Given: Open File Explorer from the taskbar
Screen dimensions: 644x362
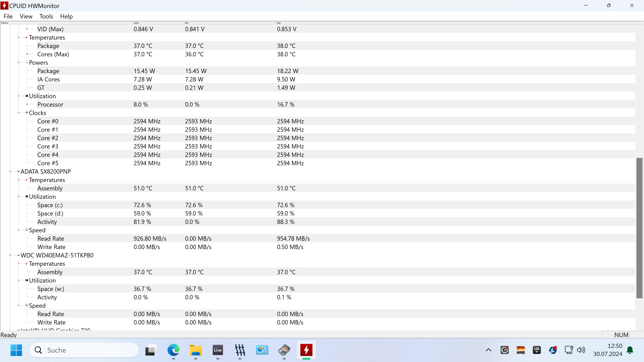Looking at the screenshot, I should [x=196, y=350].
